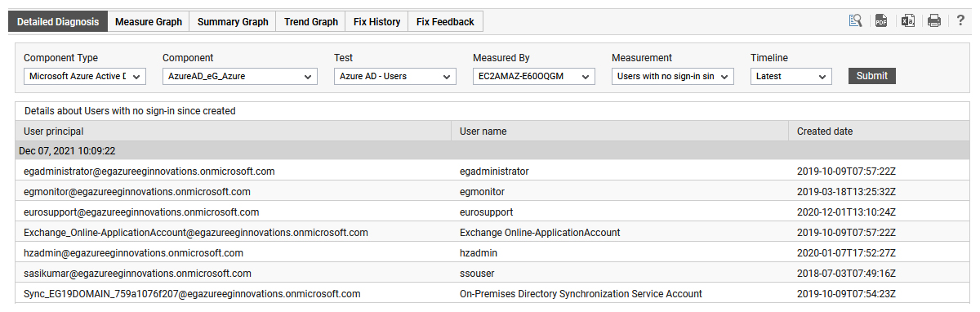Click user name egadministrator
980x312 pixels.
pyautogui.click(x=494, y=172)
